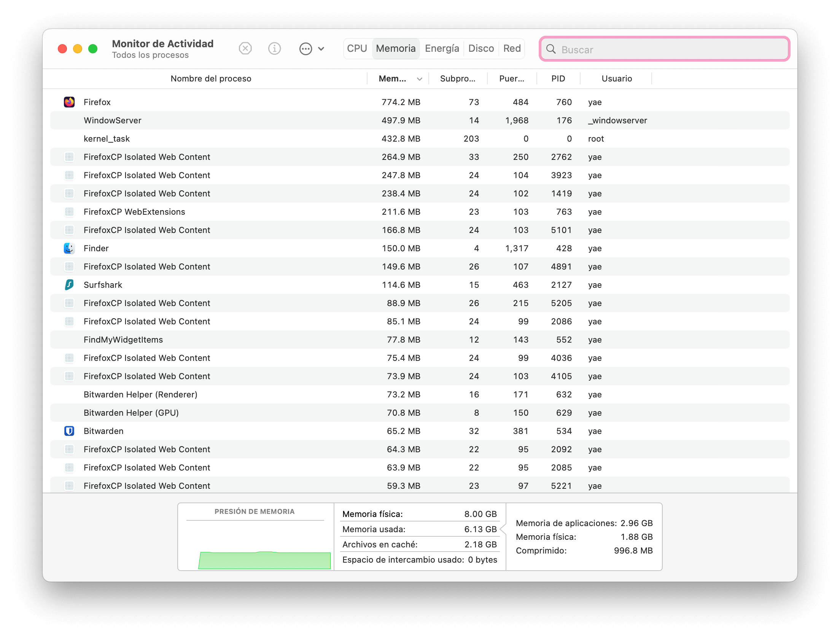Sort processes by clicking the PID column header
The height and width of the screenshot is (638, 840).
(x=558, y=78)
